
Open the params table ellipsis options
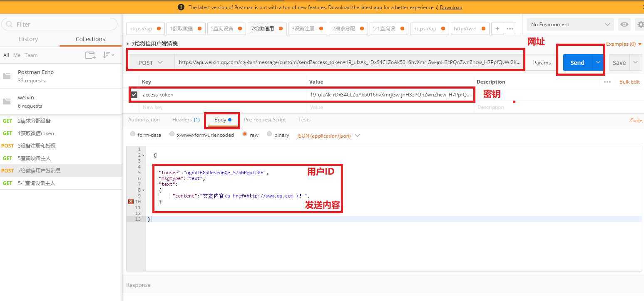tap(607, 82)
